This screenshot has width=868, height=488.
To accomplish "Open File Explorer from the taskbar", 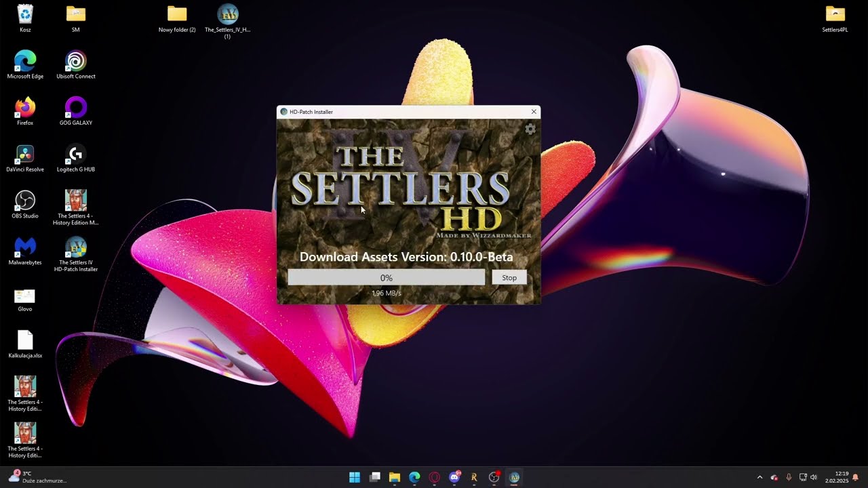I will pos(395,477).
